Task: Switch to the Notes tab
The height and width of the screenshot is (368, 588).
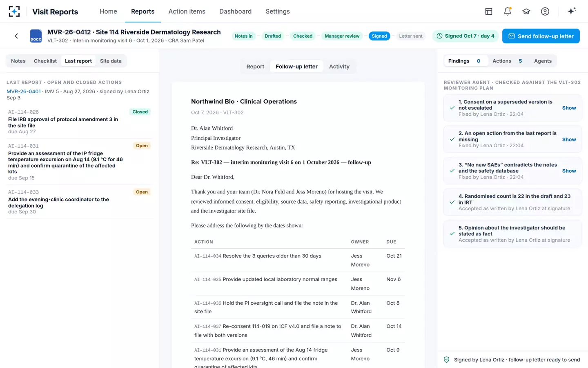Action: click(x=18, y=61)
